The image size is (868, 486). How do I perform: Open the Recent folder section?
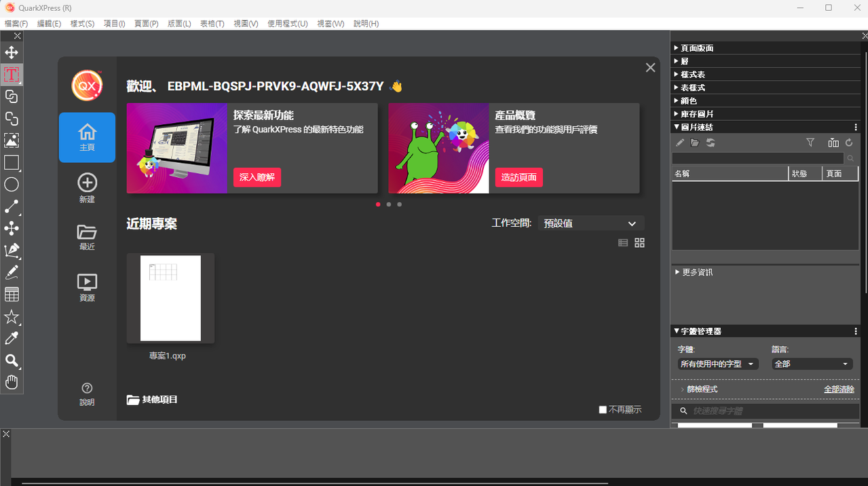(87, 237)
